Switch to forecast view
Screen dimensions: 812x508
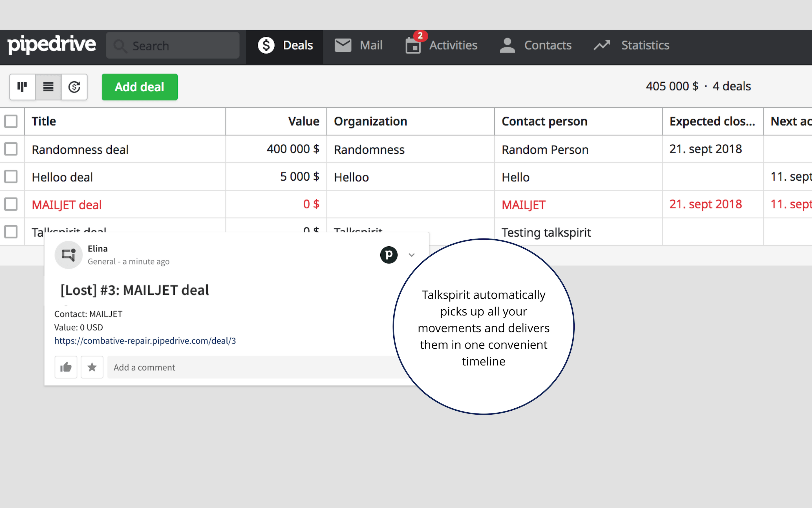pyautogui.click(x=74, y=87)
